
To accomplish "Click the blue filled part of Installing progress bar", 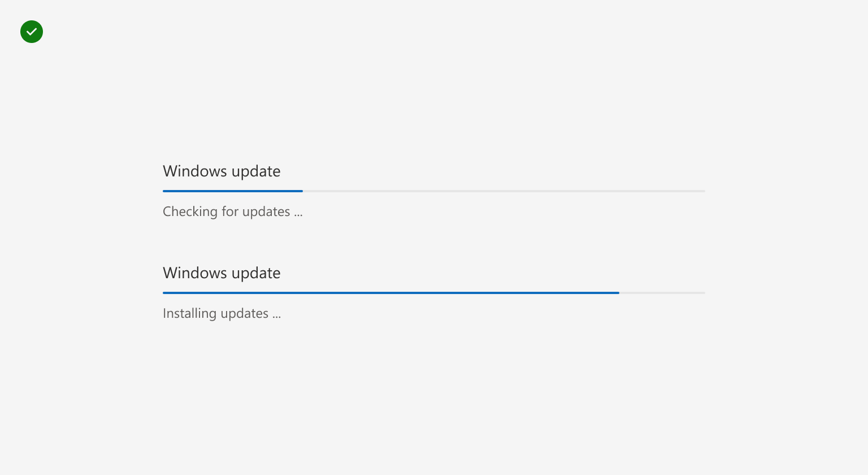I will tap(391, 293).
